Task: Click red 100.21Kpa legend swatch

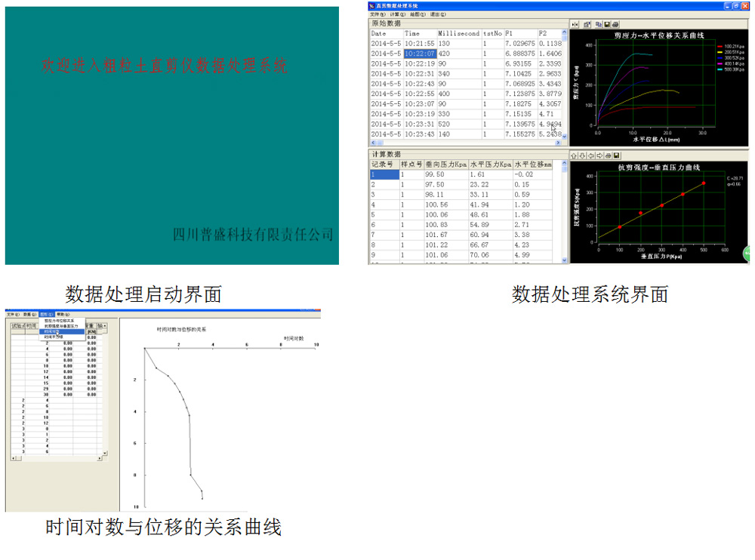Action: click(720, 47)
